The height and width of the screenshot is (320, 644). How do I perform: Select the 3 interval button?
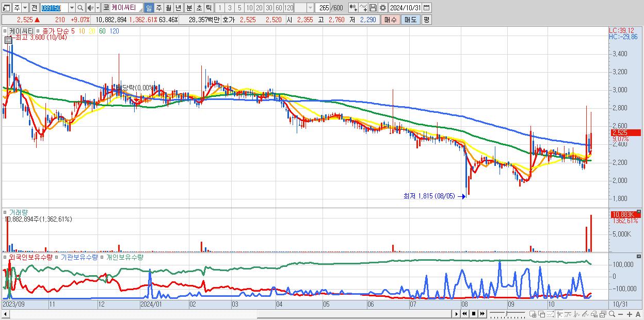230,8
